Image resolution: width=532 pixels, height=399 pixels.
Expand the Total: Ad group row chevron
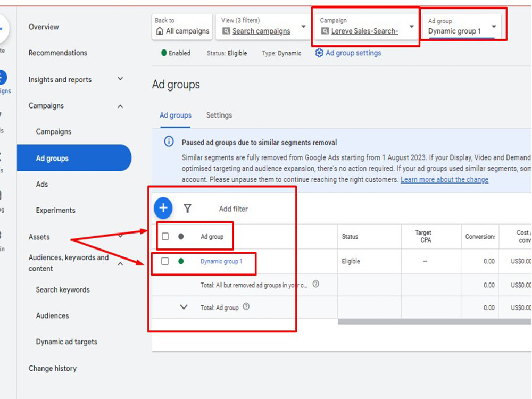(184, 307)
